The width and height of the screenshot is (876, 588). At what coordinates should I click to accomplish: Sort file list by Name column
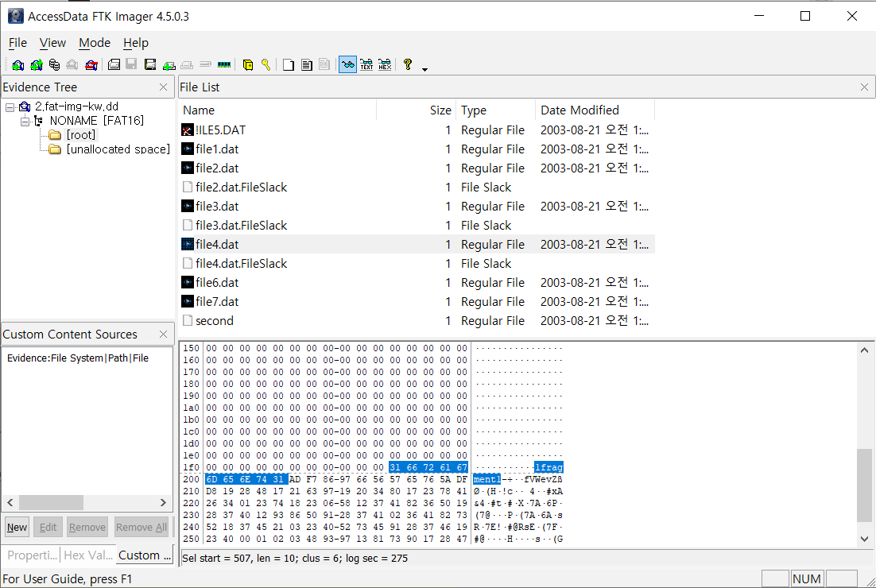pos(277,110)
